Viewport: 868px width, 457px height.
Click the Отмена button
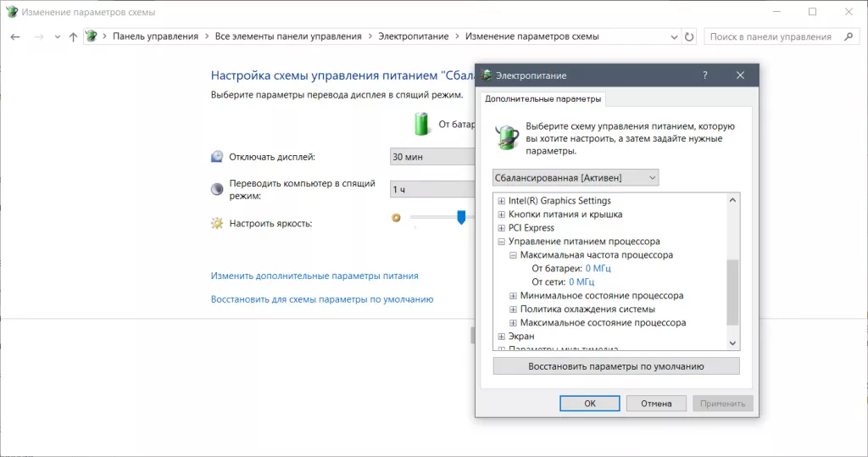tap(656, 404)
